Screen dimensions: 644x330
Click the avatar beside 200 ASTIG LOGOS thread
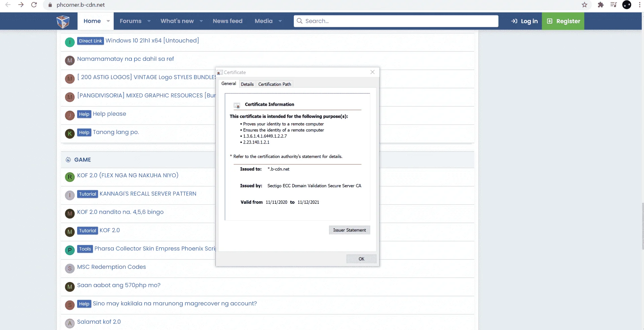[x=70, y=79]
